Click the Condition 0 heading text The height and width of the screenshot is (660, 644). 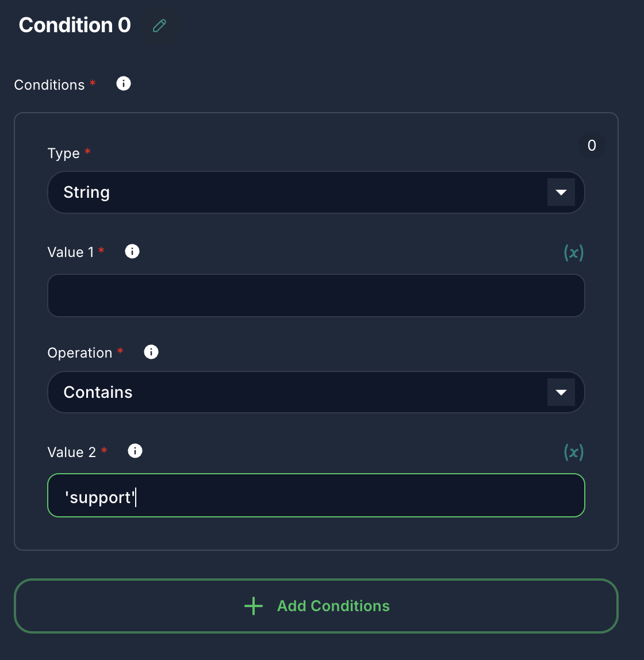click(x=74, y=25)
